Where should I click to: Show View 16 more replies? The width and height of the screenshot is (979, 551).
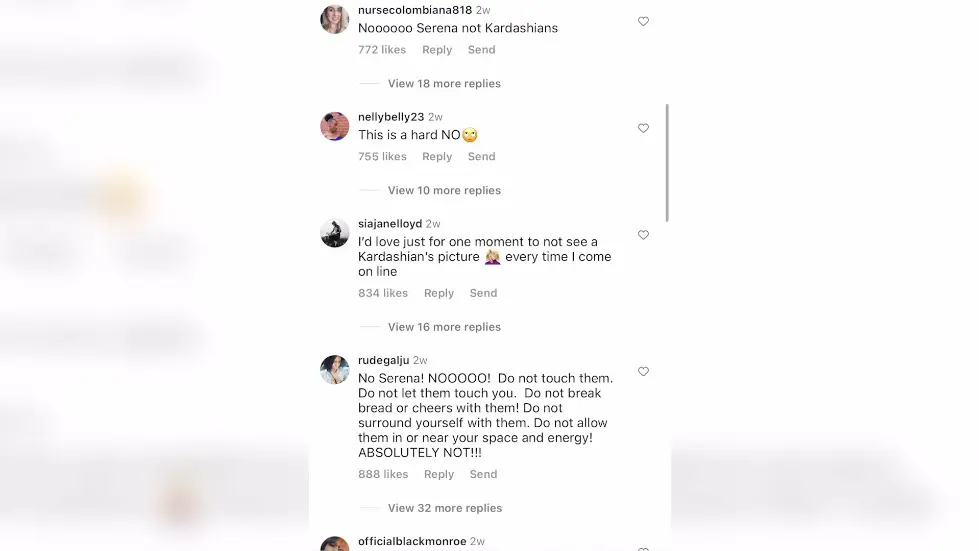point(444,327)
